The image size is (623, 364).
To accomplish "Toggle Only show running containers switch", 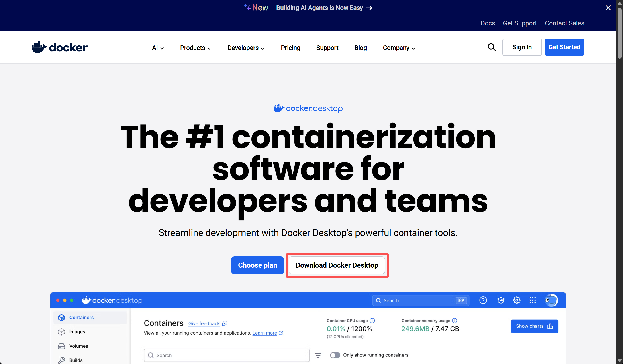I will 335,355.
